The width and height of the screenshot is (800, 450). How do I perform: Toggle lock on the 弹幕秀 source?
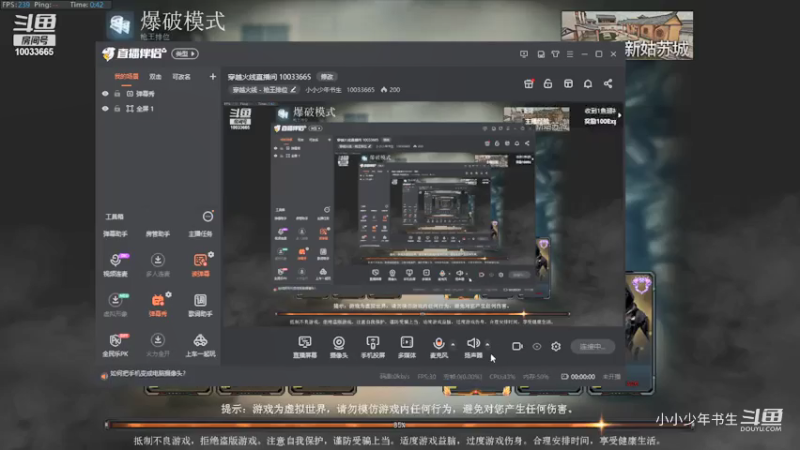tap(117, 94)
